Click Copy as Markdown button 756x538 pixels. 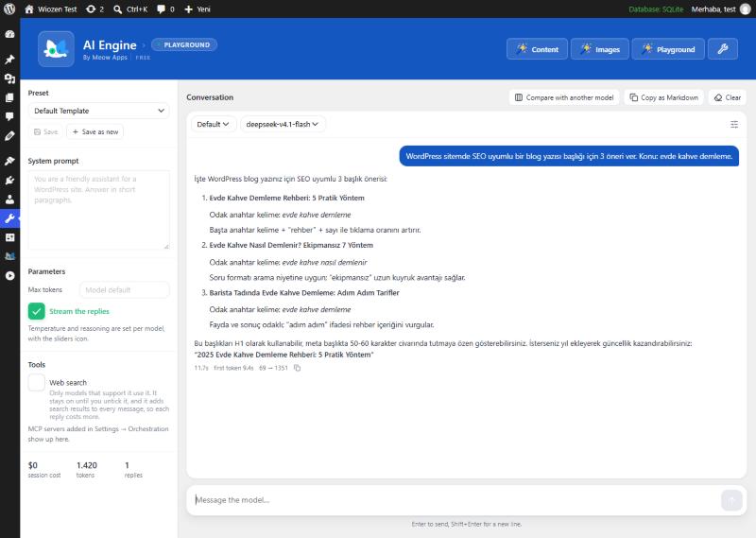point(664,97)
